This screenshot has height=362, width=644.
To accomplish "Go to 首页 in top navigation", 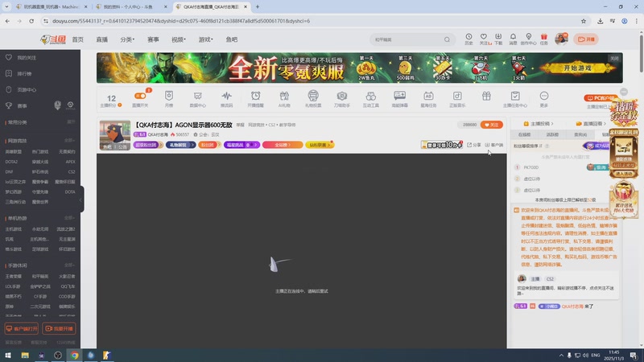I will point(77,39).
